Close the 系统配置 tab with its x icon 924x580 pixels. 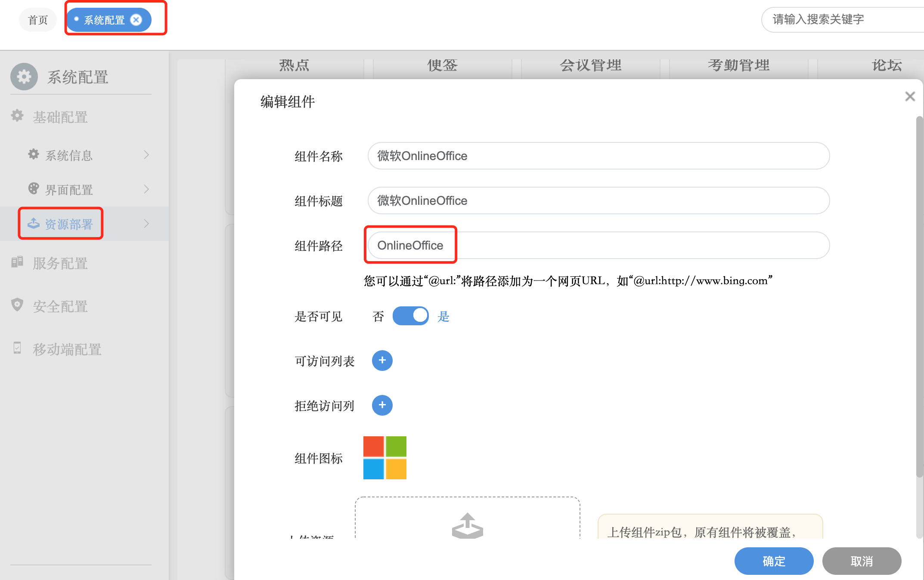pyautogui.click(x=136, y=20)
